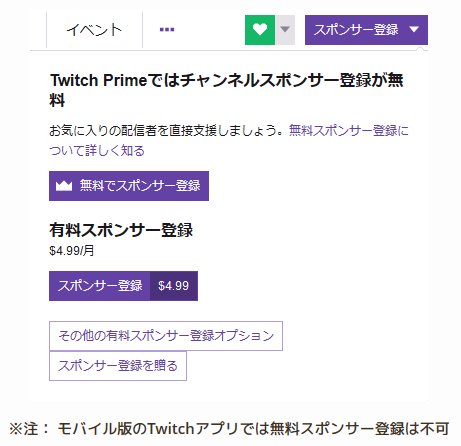Click the green heart follow button
Screen dimensions: 461x446
point(260,30)
